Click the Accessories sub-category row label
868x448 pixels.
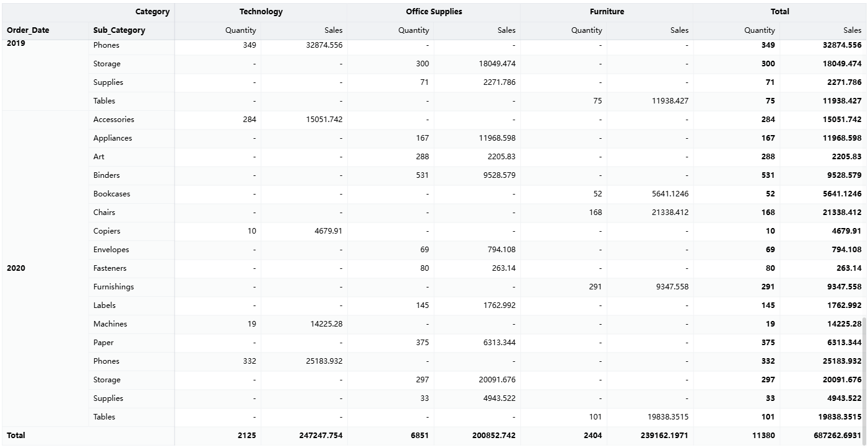[x=113, y=120]
